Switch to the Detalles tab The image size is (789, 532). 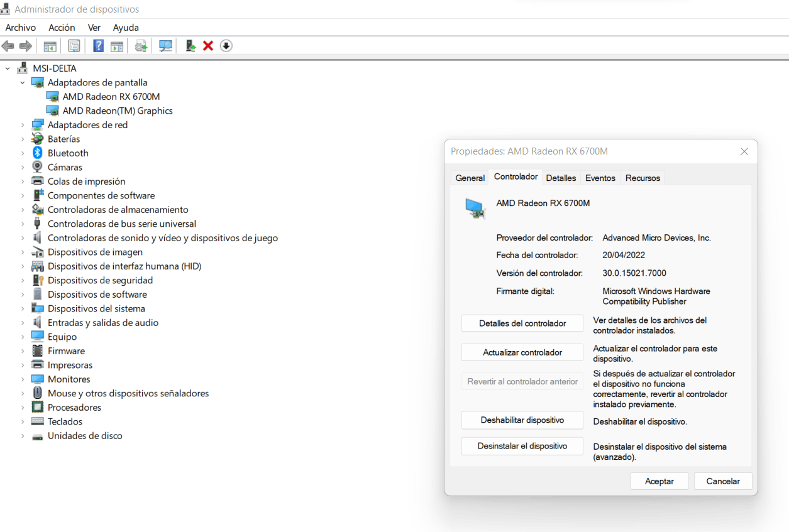tap(561, 178)
